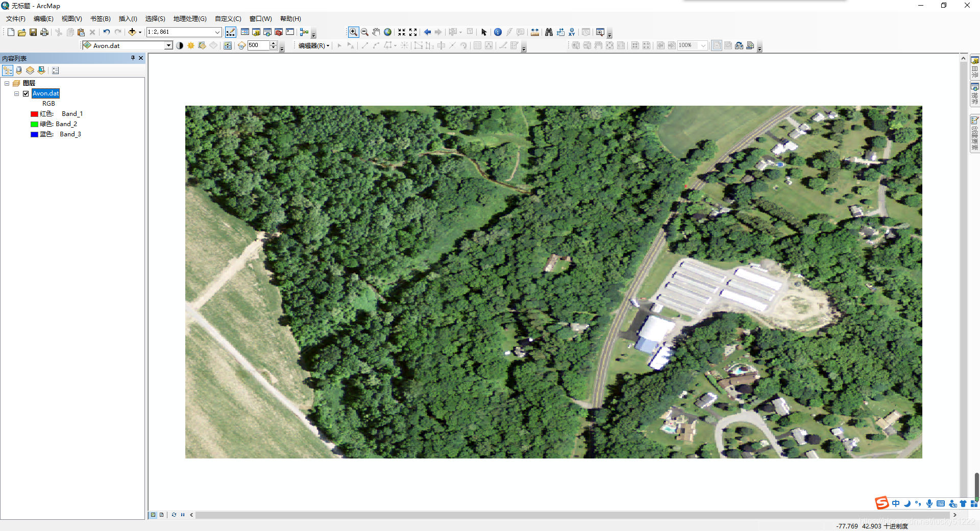The image size is (980, 531).
Task: Open the 地理处理(G) menu
Action: (190, 19)
